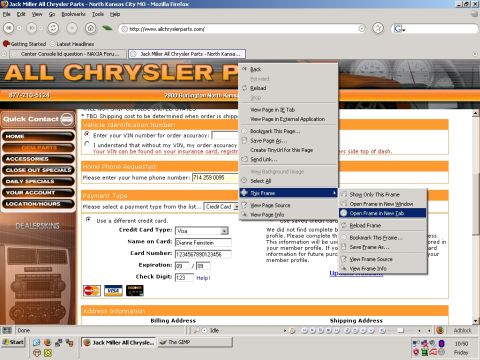Choose Bookmark This Page entry
Screen dimensions: 480x360
(288, 131)
